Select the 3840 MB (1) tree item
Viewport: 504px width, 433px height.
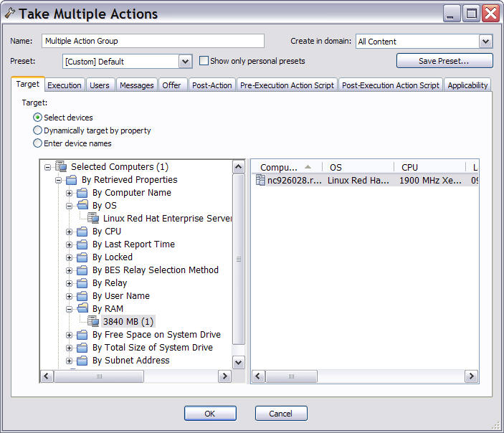click(x=128, y=321)
